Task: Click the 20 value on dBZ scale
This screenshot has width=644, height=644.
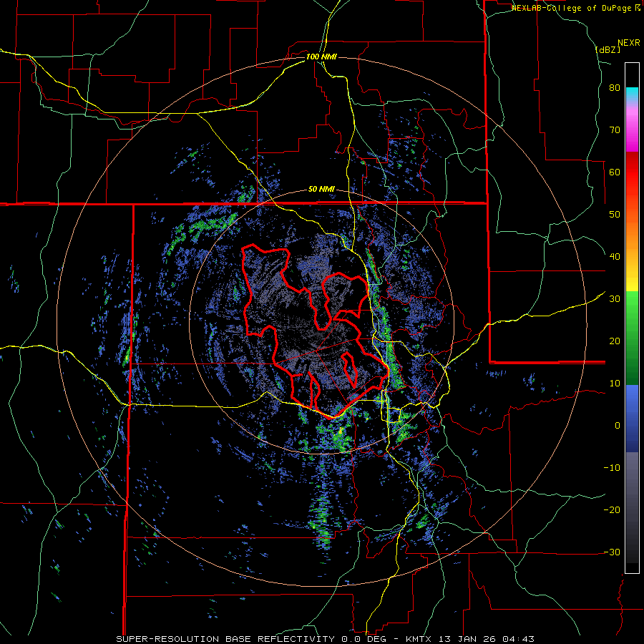Action: pyautogui.click(x=615, y=341)
